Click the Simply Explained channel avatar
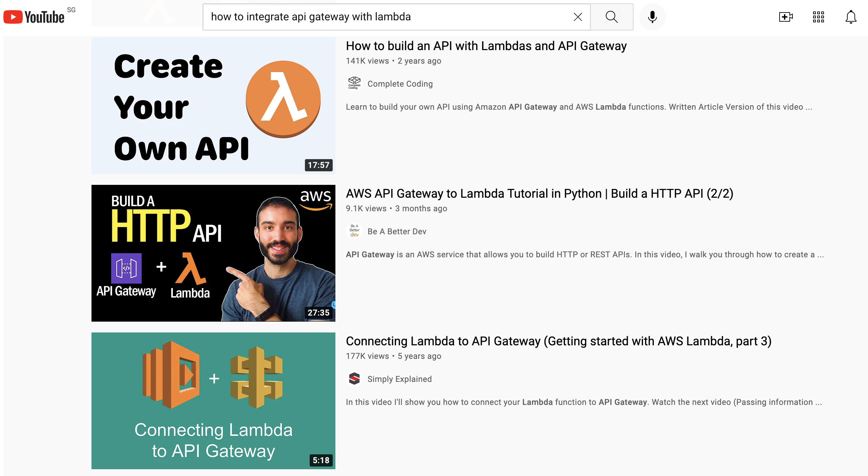Image resolution: width=868 pixels, height=476 pixels. pyautogui.click(x=354, y=378)
